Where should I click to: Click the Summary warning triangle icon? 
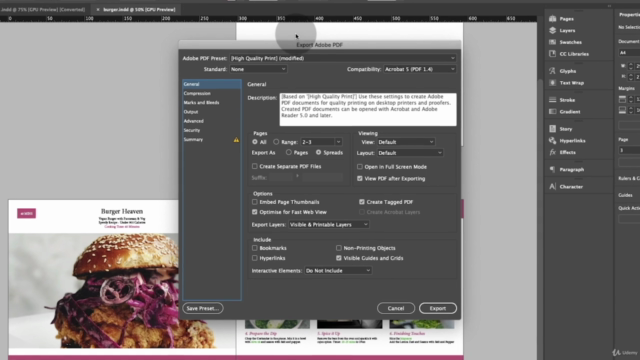click(236, 140)
